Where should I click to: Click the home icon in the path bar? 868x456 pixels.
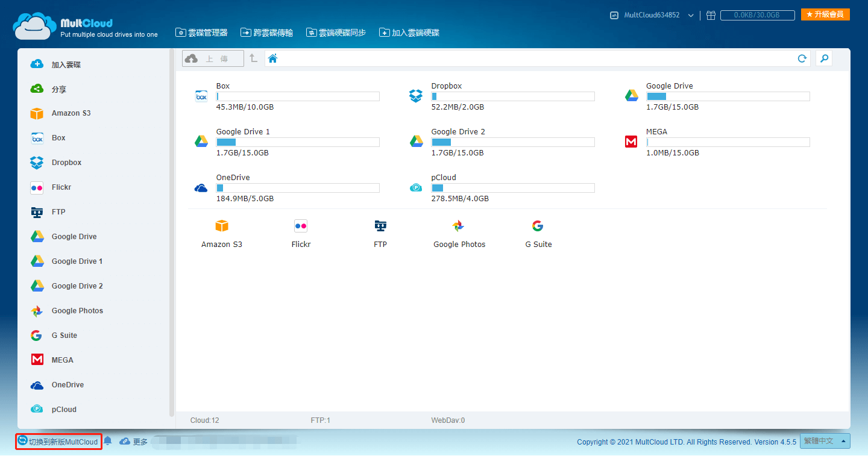tap(272, 58)
